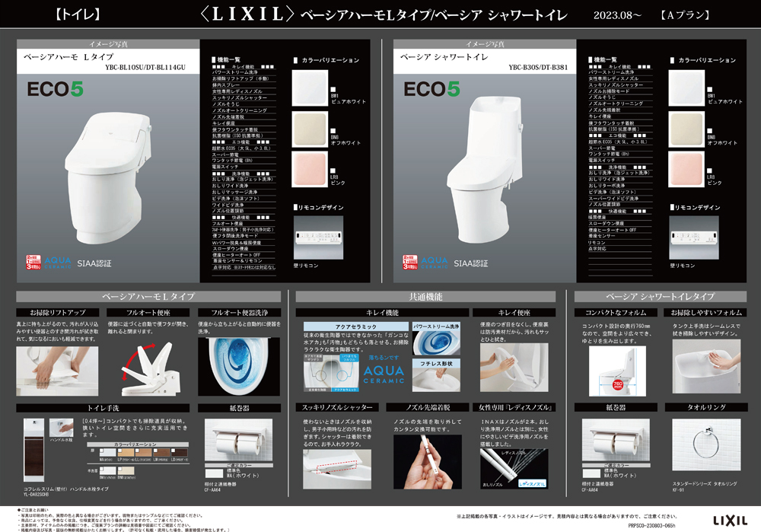
Task: Click the AQUA CERAMIC logo under the シャワートイレ toilet
Action: 435,262
